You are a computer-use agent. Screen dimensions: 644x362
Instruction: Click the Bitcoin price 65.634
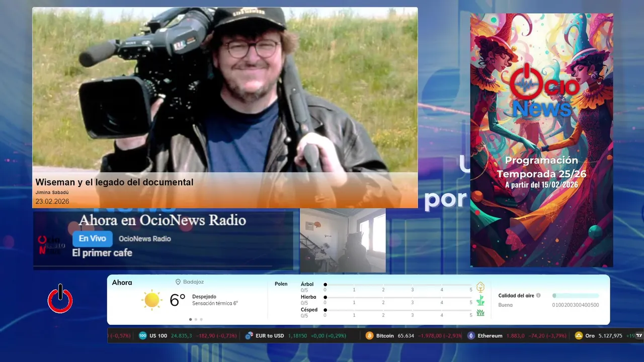click(406, 335)
